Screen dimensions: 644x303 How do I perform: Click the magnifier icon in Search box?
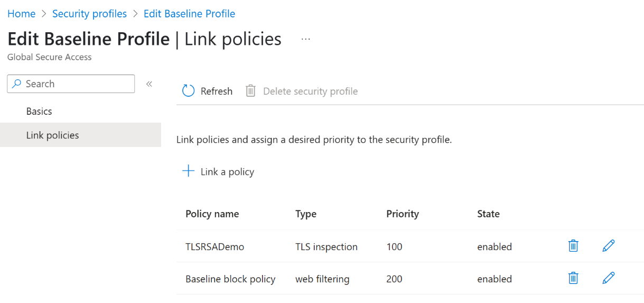[17, 84]
